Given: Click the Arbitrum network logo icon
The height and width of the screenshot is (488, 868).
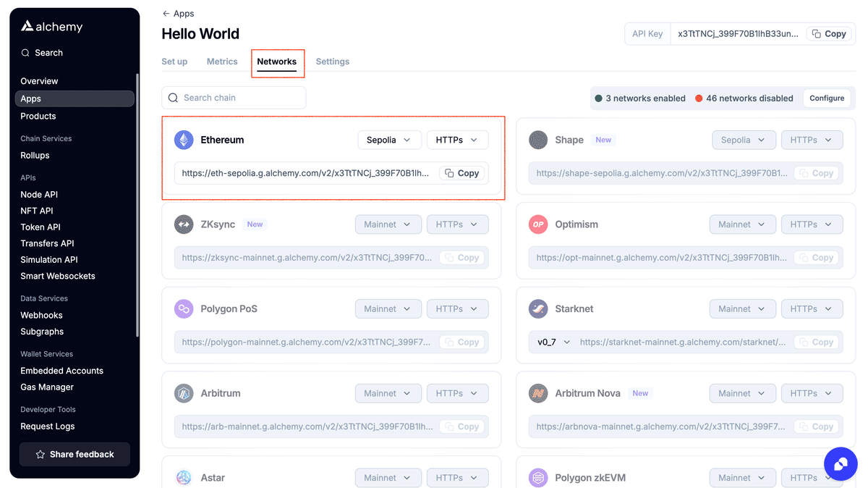Looking at the screenshot, I should pyautogui.click(x=184, y=393).
